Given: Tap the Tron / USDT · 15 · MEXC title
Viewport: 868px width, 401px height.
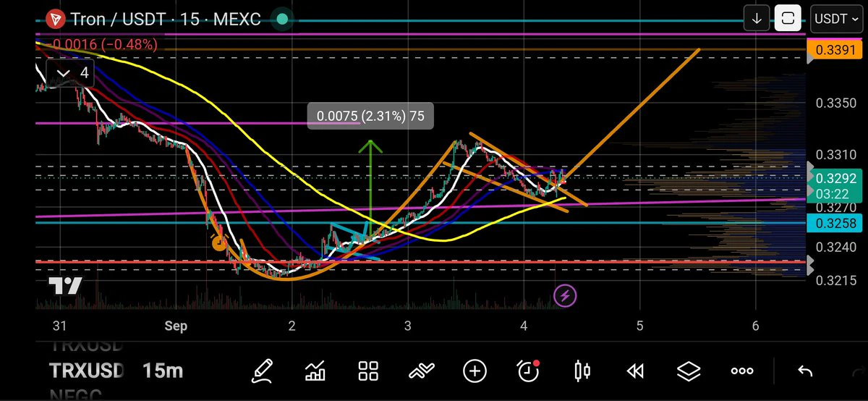Looking at the screenshot, I should coord(164,19).
